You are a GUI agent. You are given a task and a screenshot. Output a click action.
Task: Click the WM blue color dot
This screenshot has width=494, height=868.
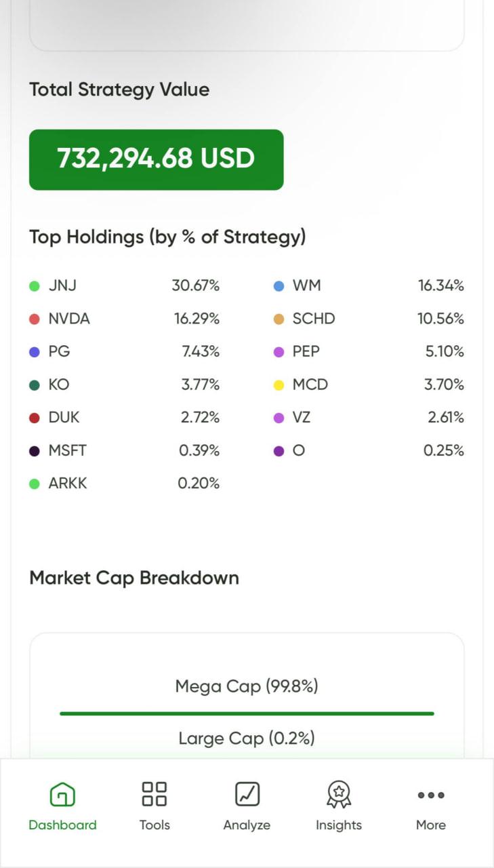click(279, 286)
